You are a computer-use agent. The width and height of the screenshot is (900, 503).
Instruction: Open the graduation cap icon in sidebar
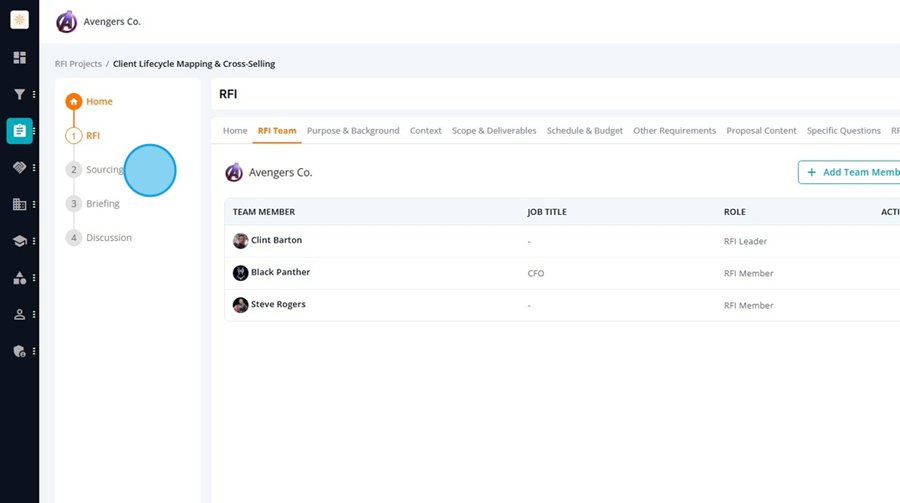[x=20, y=241]
